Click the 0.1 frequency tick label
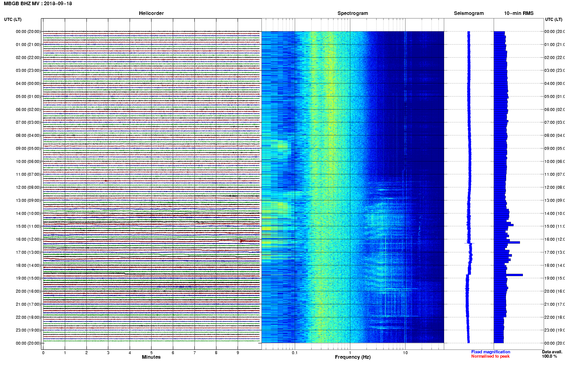The image size is (588, 368). [x=295, y=353]
